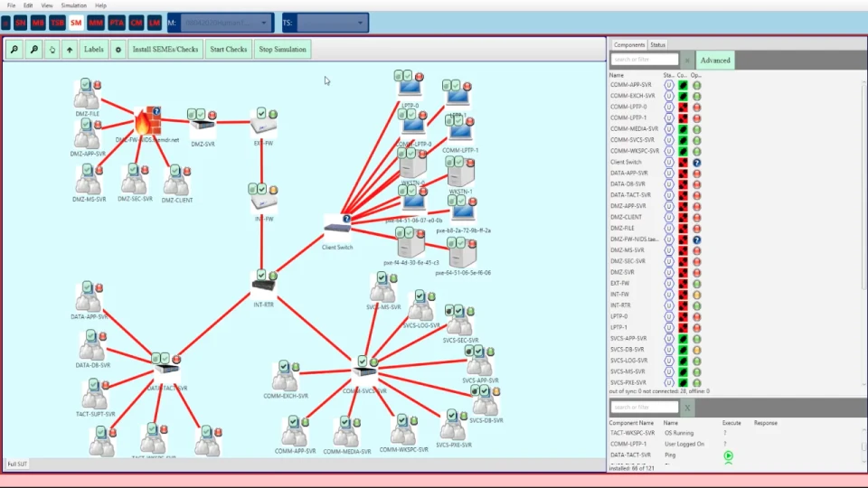Image resolution: width=868 pixels, height=488 pixels.
Task: Select the COMM-EXCH-SVR node on map
Action: tap(286, 376)
